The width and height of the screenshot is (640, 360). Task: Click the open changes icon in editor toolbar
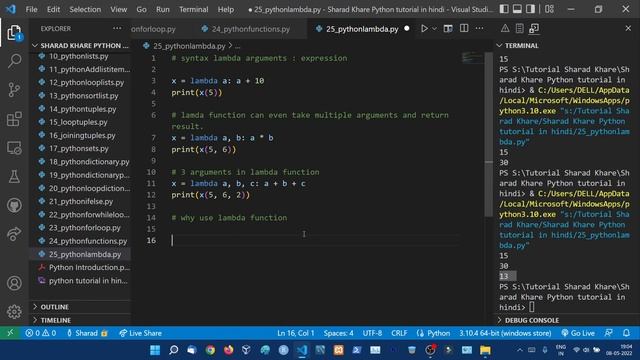coord(448,29)
